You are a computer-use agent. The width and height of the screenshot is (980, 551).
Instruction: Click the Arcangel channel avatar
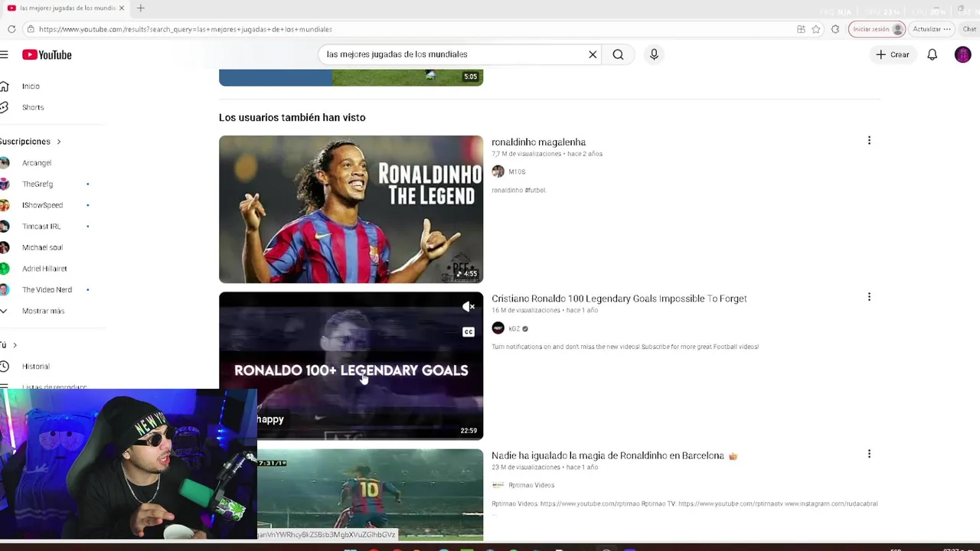tap(5, 163)
